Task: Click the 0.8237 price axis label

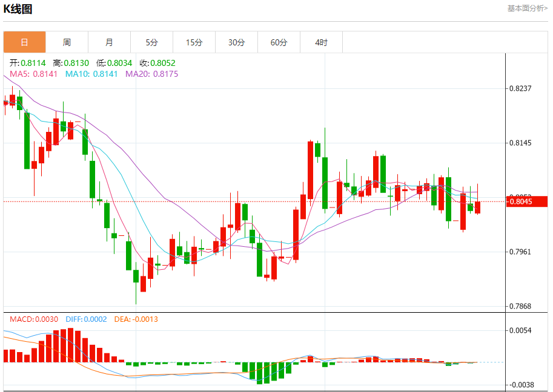Action: click(x=520, y=88)
